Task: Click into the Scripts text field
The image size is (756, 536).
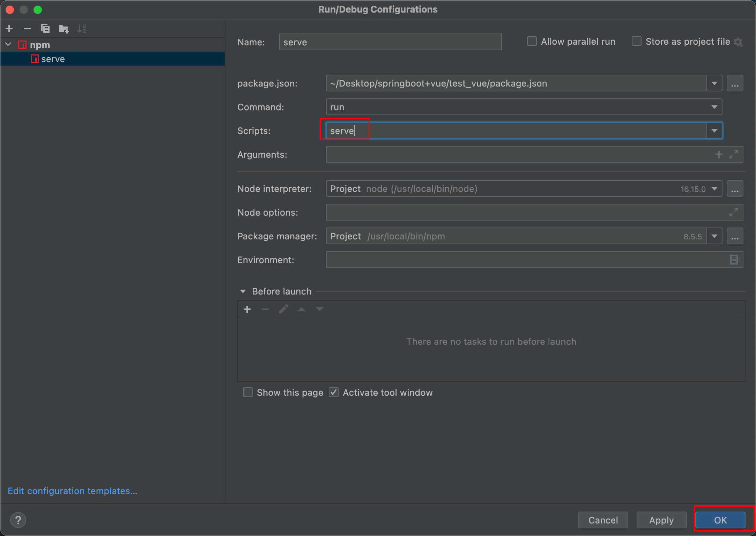Action: click(517, 131)
